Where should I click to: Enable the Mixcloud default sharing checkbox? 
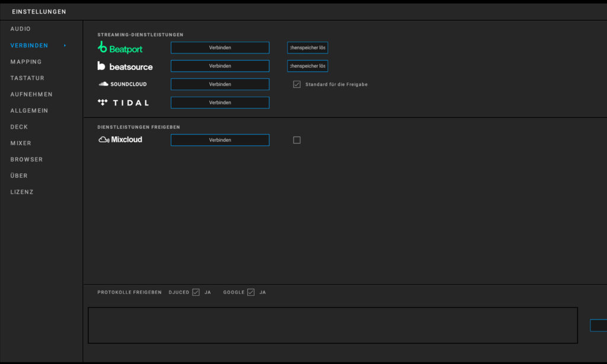tap(296, 140)
